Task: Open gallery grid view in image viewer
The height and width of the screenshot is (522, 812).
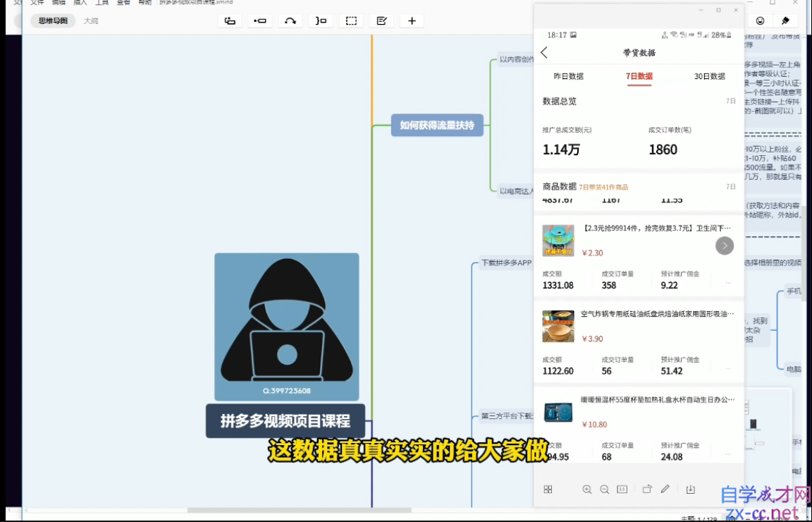Action: point(548,490)
